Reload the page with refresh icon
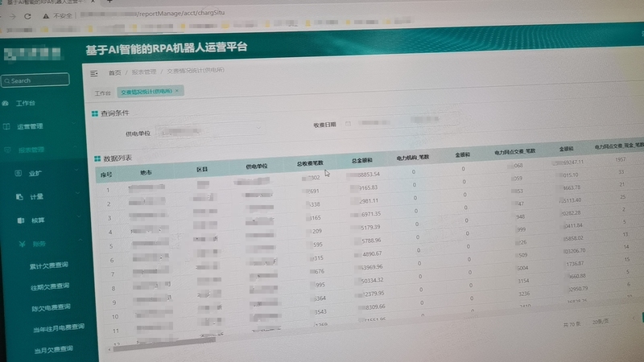 click(x=27, y=16)
